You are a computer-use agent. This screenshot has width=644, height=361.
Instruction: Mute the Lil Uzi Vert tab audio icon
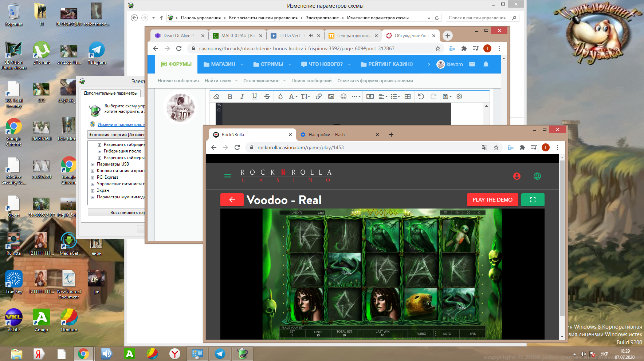point(311,36)
